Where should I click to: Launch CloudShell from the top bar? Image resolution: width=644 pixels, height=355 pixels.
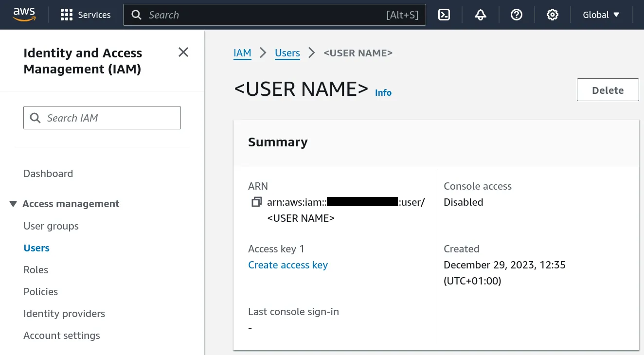point(444,15)
